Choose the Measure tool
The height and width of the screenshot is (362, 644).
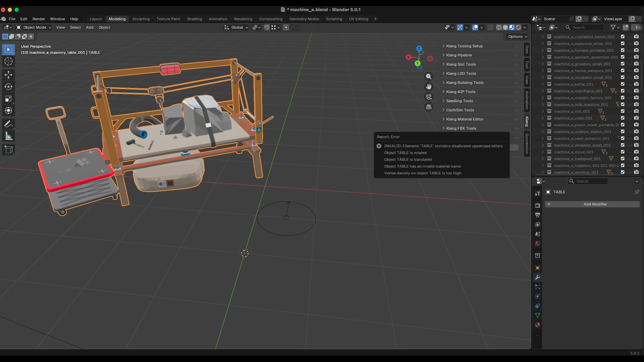tap(8, 136)
